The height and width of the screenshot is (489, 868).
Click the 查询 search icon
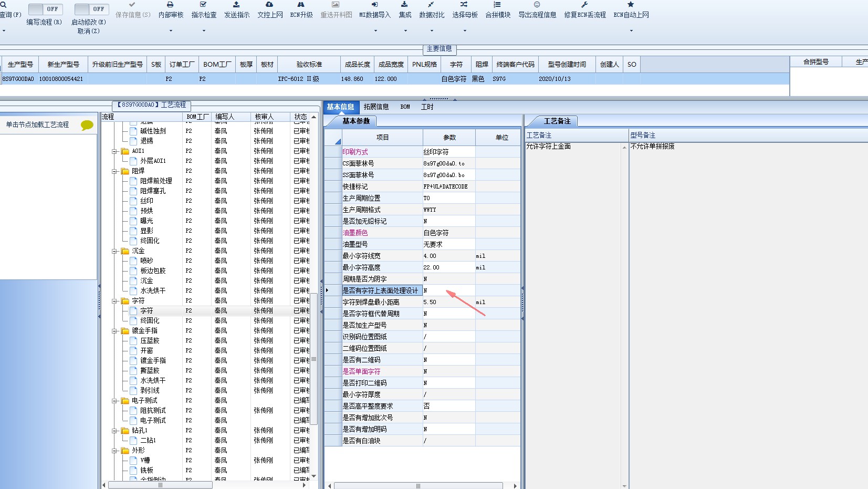click(x=3, y=4)
